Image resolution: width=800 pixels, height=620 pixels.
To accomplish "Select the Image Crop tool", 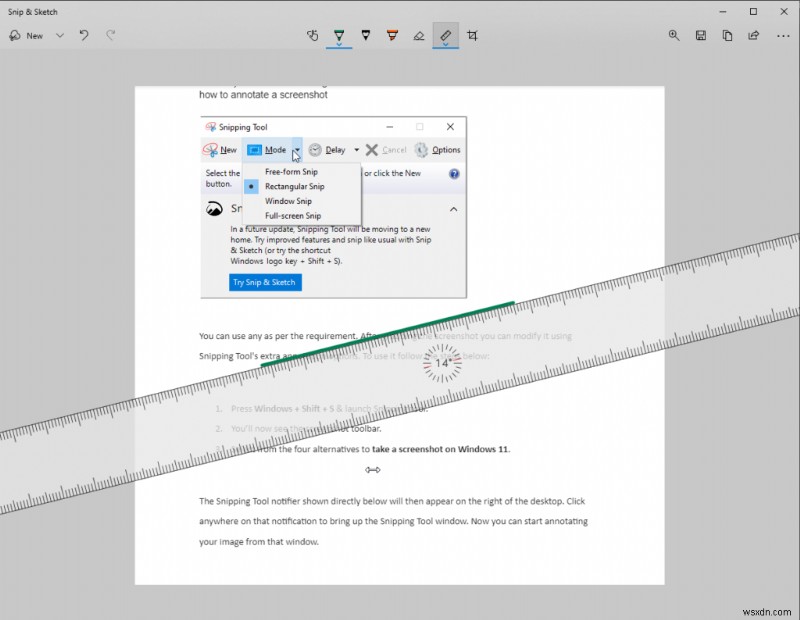I will coord(472,36).
